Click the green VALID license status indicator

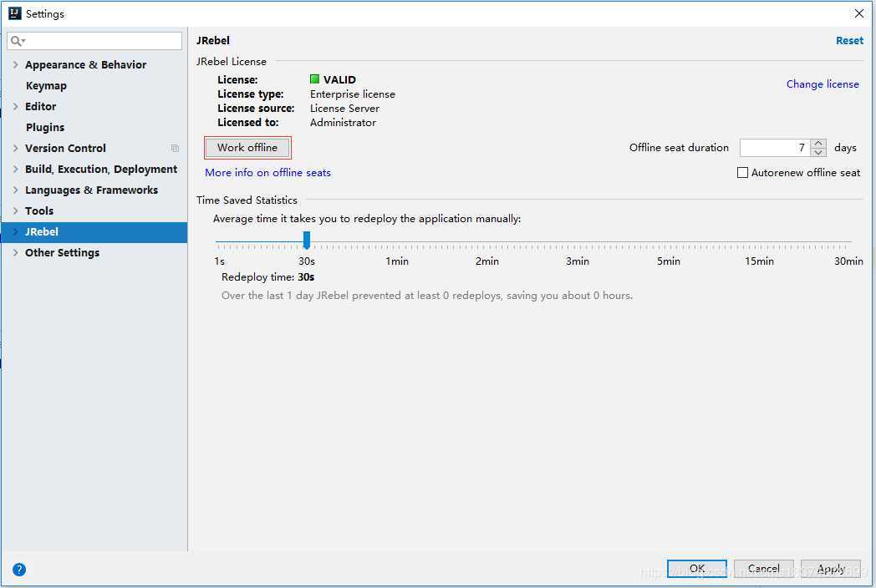coord(314,79)
